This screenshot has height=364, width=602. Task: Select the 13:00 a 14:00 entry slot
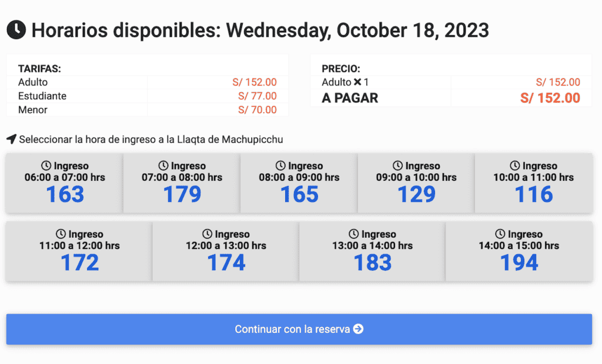click(372, 252)
